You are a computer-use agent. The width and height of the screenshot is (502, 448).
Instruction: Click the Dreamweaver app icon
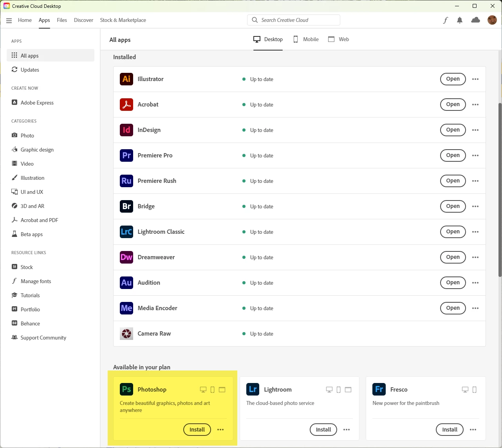pyautogui.click(x=126, y=257)
